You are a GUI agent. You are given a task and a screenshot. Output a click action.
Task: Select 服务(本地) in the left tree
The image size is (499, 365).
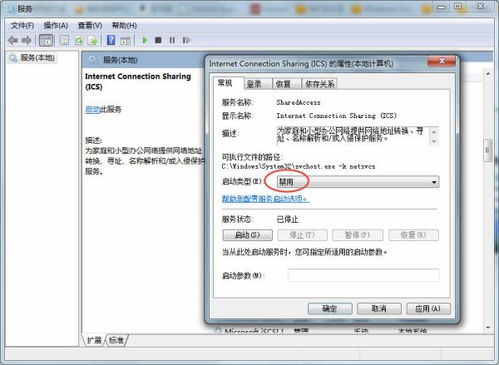pyautogui.click(x=33, y=58)
